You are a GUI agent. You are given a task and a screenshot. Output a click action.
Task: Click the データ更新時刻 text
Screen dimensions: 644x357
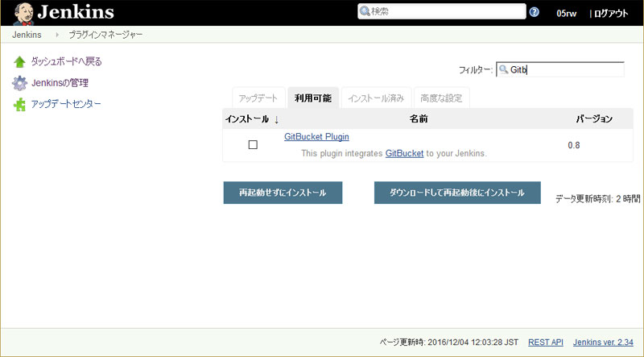coord(597,199)
